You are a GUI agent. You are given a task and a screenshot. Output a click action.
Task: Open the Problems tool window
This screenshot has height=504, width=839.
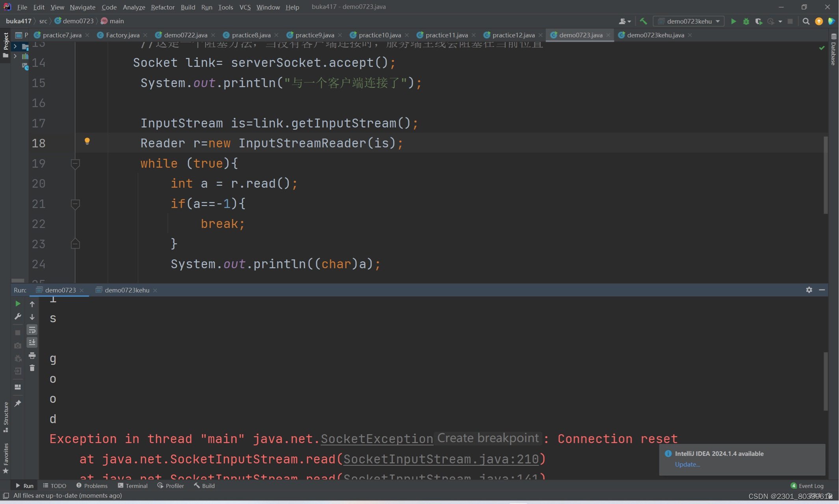(x=92, y=485)
